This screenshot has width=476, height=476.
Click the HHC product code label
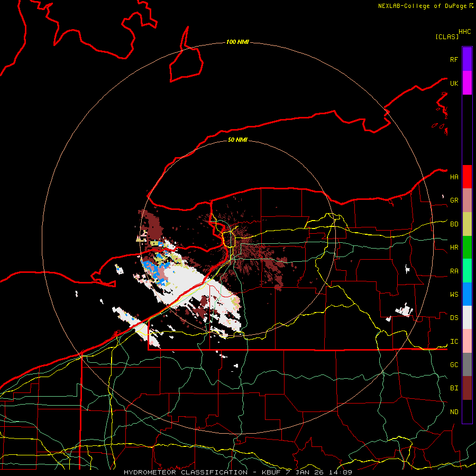click(x=464, y=32)
